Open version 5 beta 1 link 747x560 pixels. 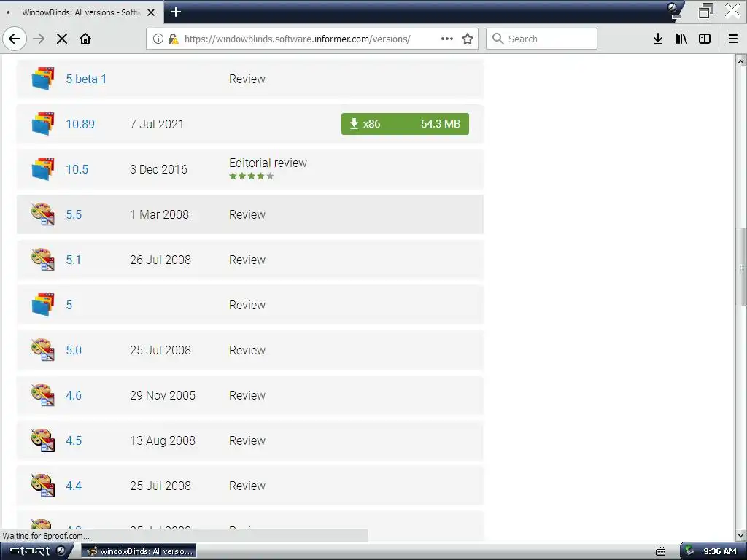(x=86, y=79)
